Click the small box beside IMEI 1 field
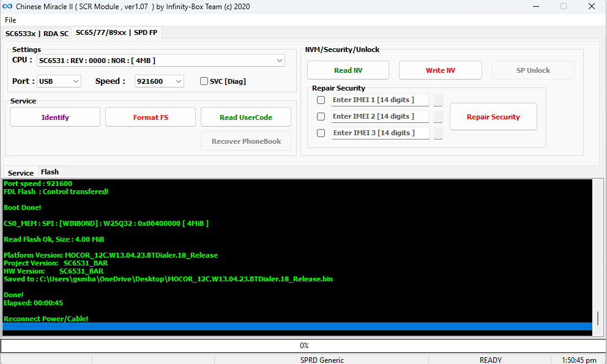The image size is (607, 364). point(438,100)
